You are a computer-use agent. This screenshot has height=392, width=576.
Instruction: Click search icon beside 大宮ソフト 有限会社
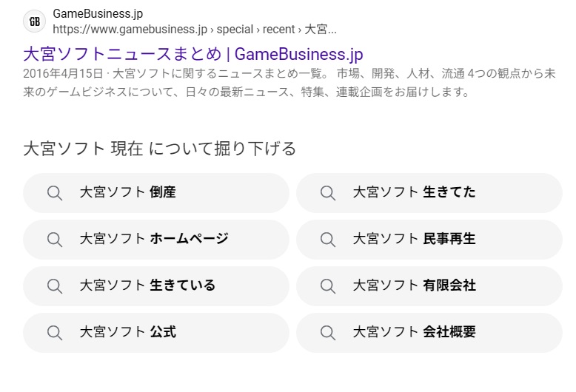click(328, 285)
